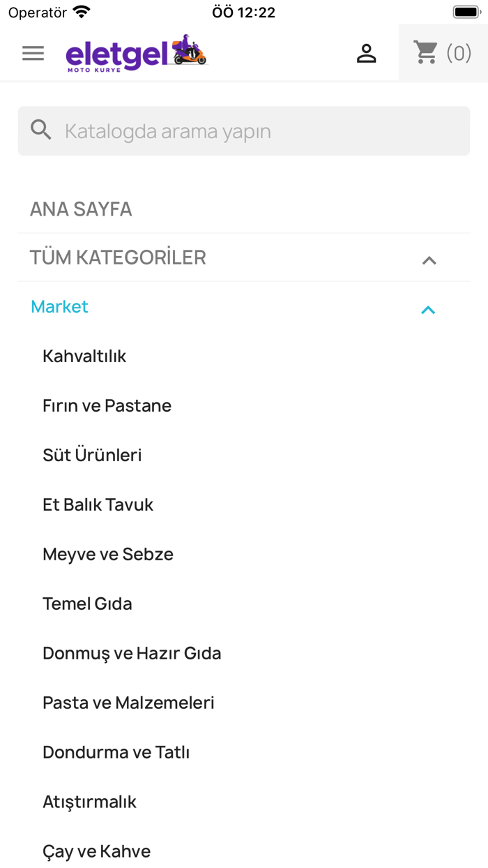Screen dimensions: 488x868
Task: Choose Donmuş ve Hazır Gıda
Action: point(132,654)
